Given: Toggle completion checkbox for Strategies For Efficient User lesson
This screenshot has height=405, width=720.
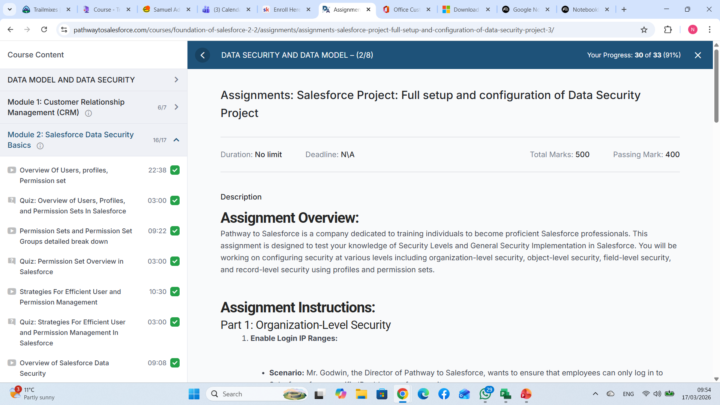Looking at the screenshot, I should 175,292.
